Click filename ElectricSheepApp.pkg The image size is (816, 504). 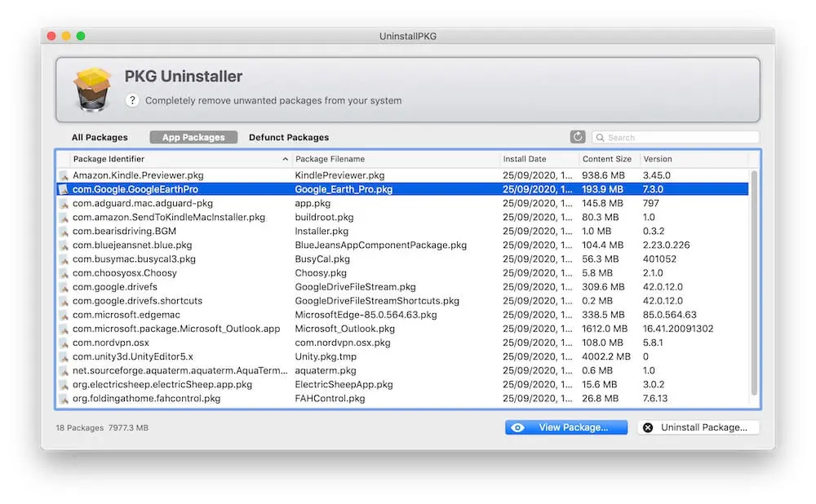pos(344,385)
